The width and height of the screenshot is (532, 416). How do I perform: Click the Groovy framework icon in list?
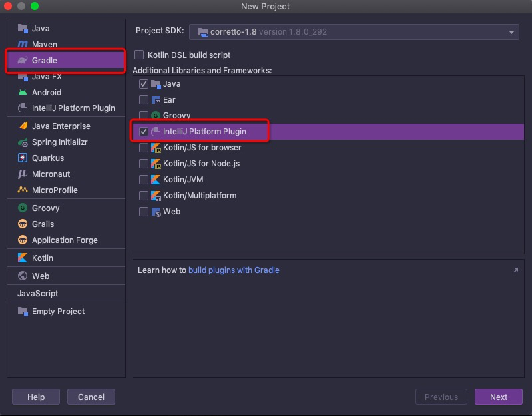click(156, 116)
